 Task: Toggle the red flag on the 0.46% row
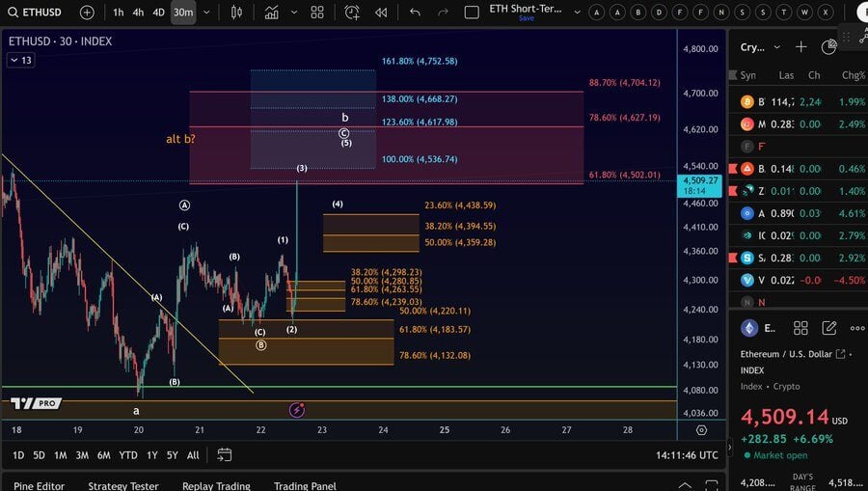(x=733, y=168)
